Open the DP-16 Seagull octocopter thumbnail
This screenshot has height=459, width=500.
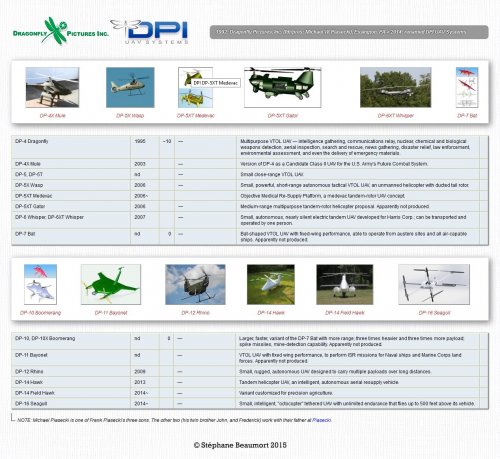pyautogui.click(x=434, y=284)
